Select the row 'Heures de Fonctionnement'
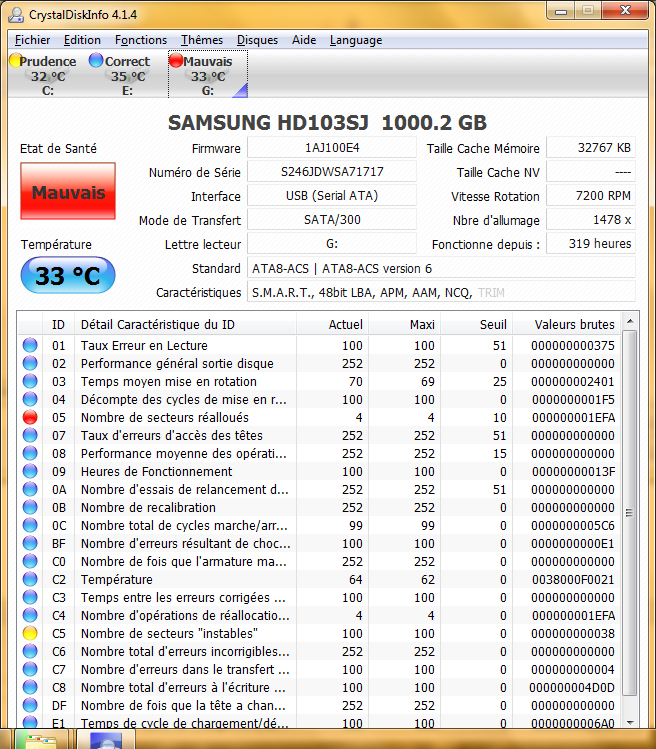Screen dimensions: 656x749 coord(320,471)
